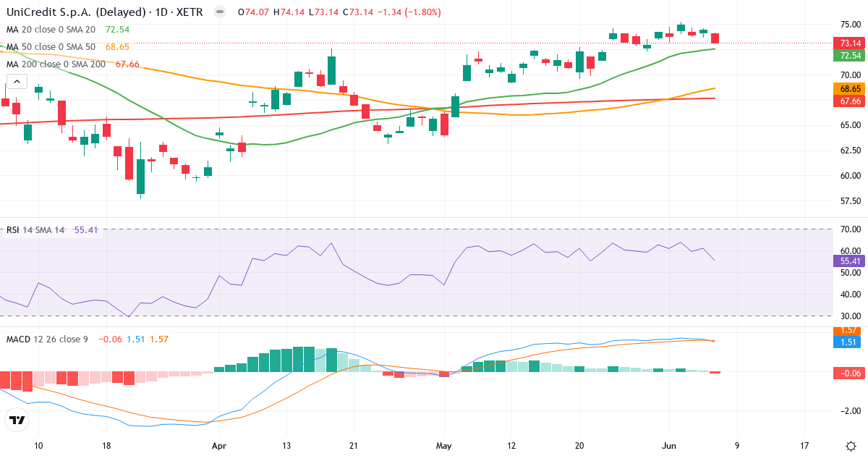Click the MACD 1.51 axis label

pyautogui.click(x=850, y=341)
